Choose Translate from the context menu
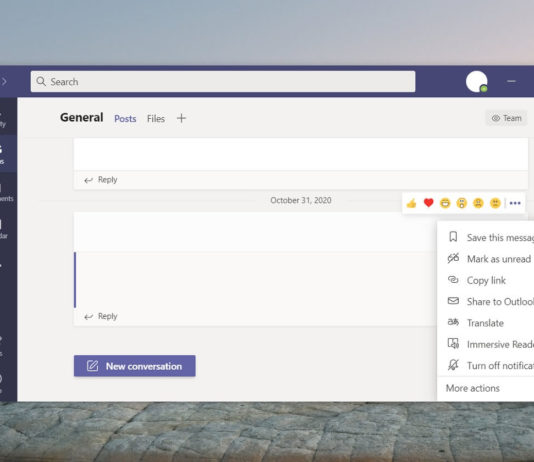 click(486, 323)
